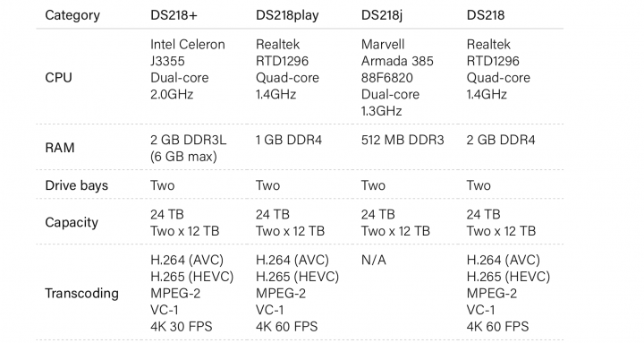Click the DS218j Two x 12 TB capacity

click(x=395, y=231)
